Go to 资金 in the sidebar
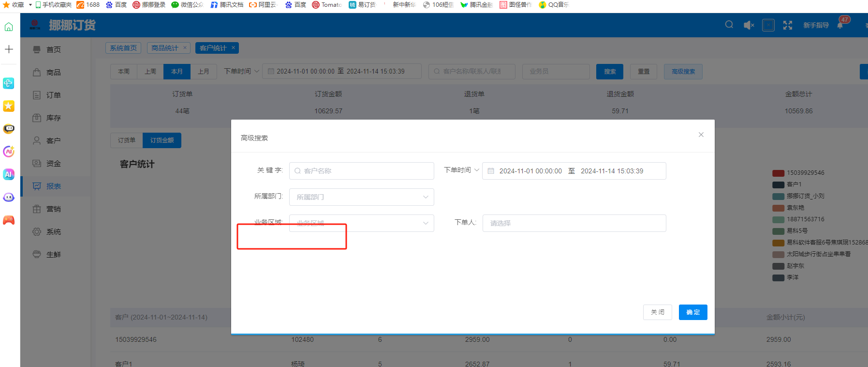 (53, 164)
